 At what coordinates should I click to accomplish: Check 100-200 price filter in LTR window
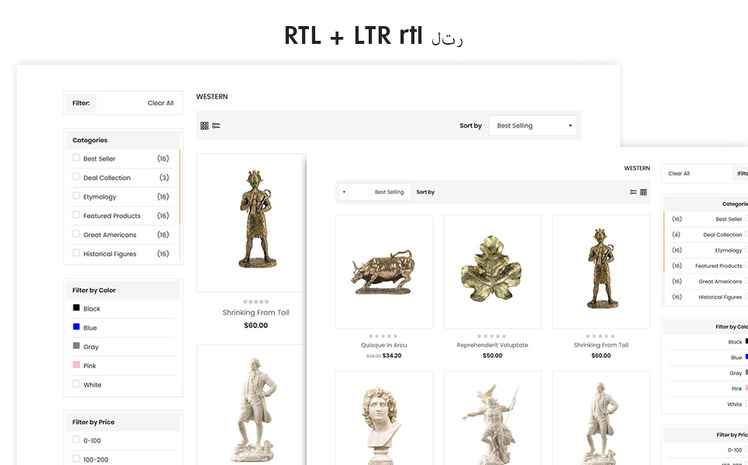[x=76, y=458]
